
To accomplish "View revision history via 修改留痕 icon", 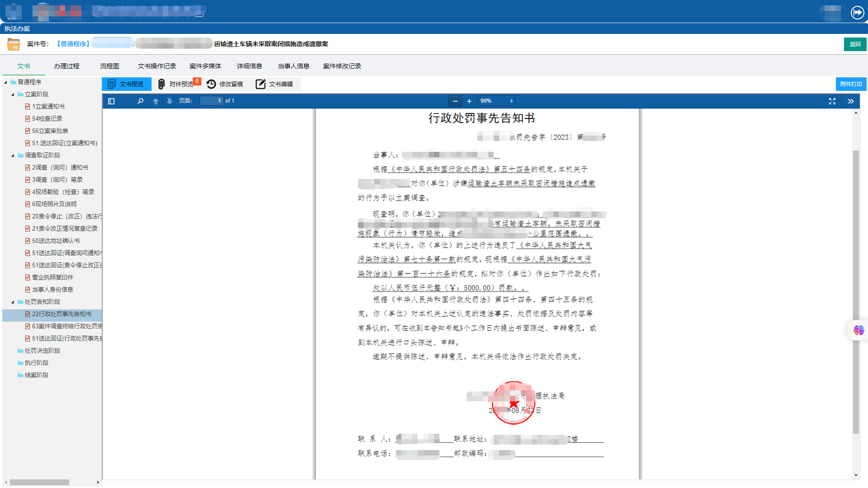I will pyautogui.click(x=225, y=84).
